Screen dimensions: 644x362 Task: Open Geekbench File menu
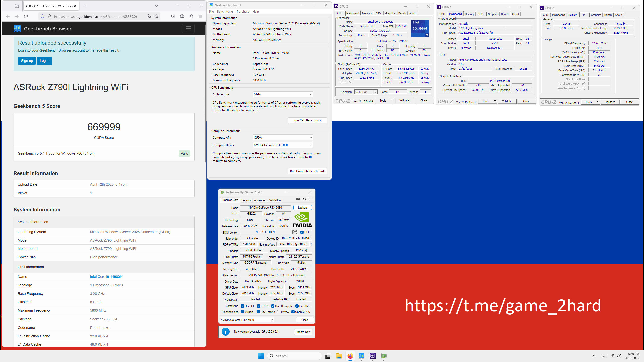(211, 12)
